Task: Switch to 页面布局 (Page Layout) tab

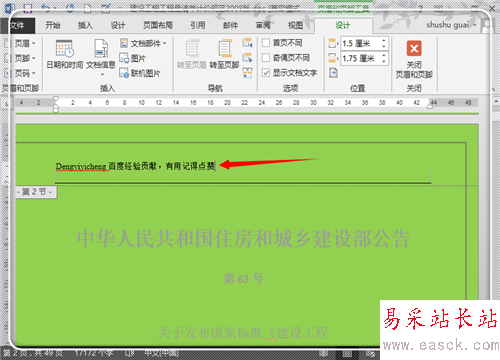Action: pyautogui.click(x=158, y=25)
